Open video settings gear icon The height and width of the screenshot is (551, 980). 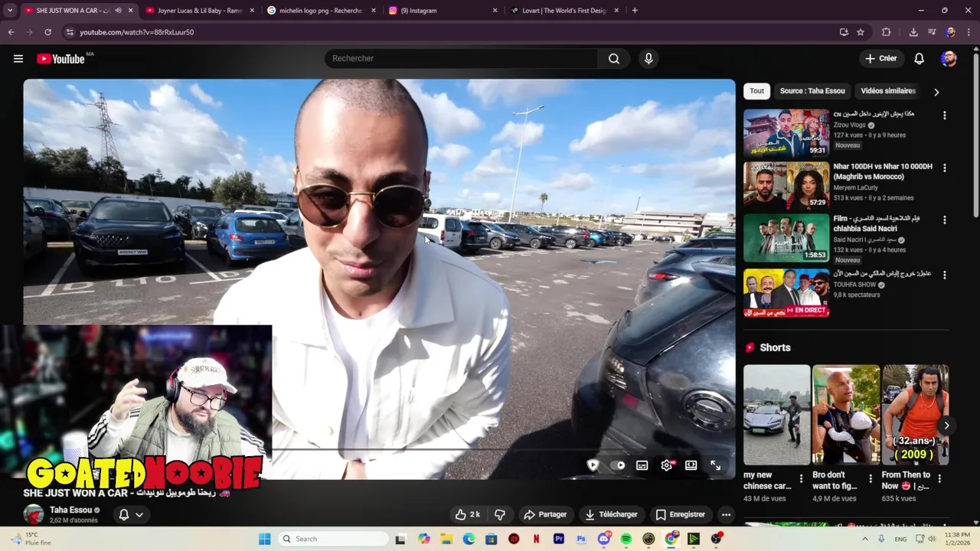667,465
